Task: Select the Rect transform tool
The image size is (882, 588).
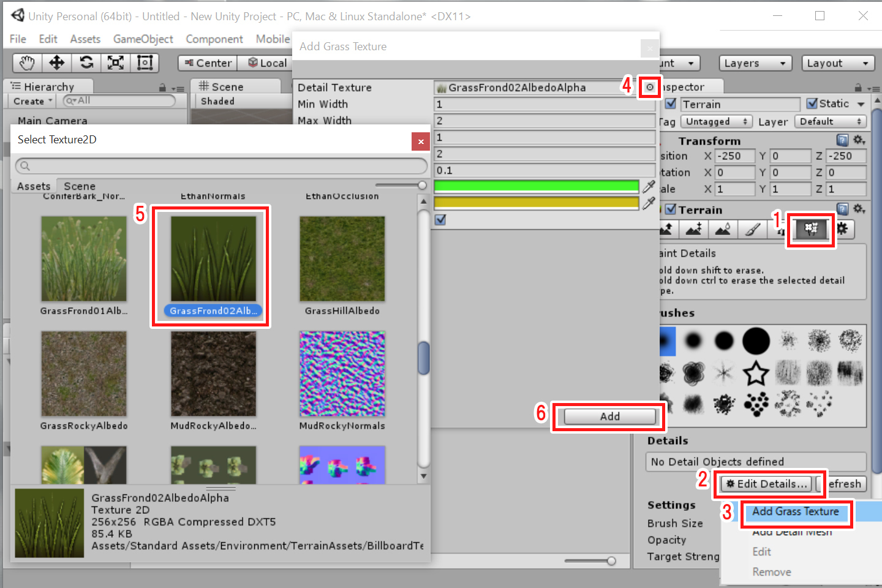Action: click(145, 62)
